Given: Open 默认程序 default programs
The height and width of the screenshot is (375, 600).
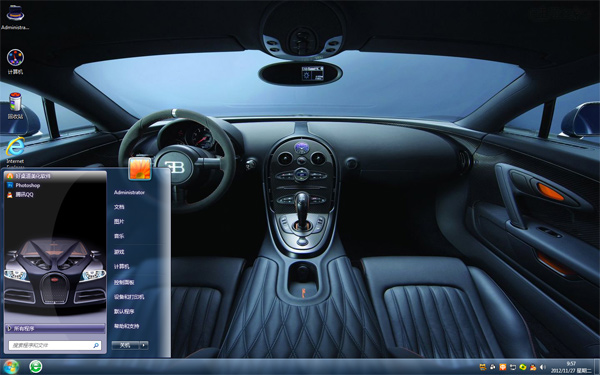Looking at the screenshot, I should coord(124,311).
